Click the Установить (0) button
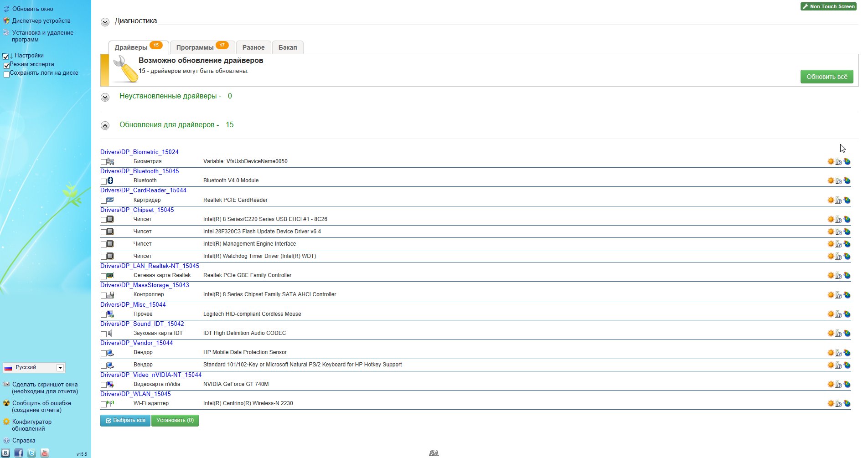 (175, 420)
